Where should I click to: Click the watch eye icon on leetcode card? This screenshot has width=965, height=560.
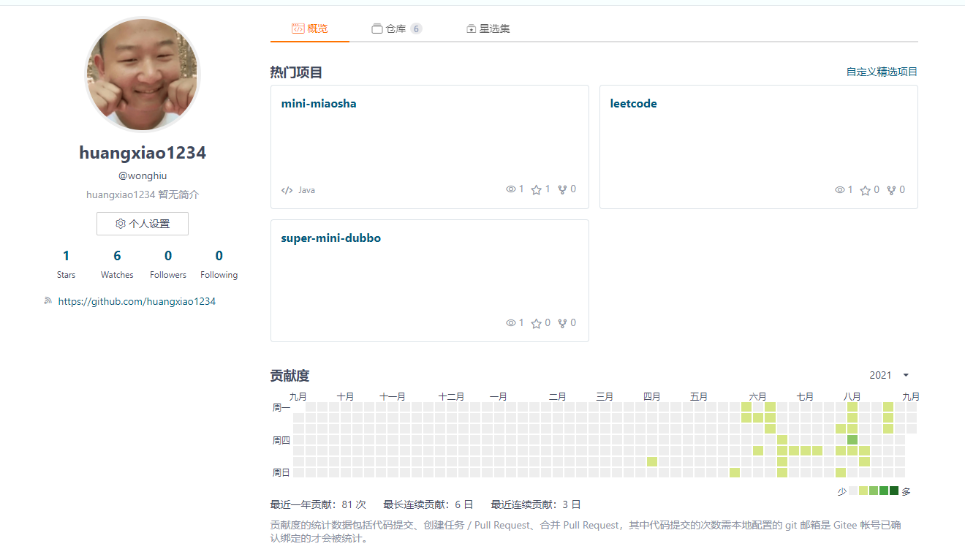[841, 189]
